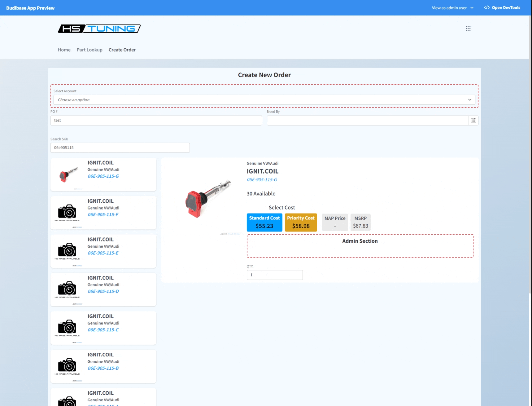The image size is (532, 406).
Task: Open part link 06E-905-115-D
Action: tap(103, 292)
